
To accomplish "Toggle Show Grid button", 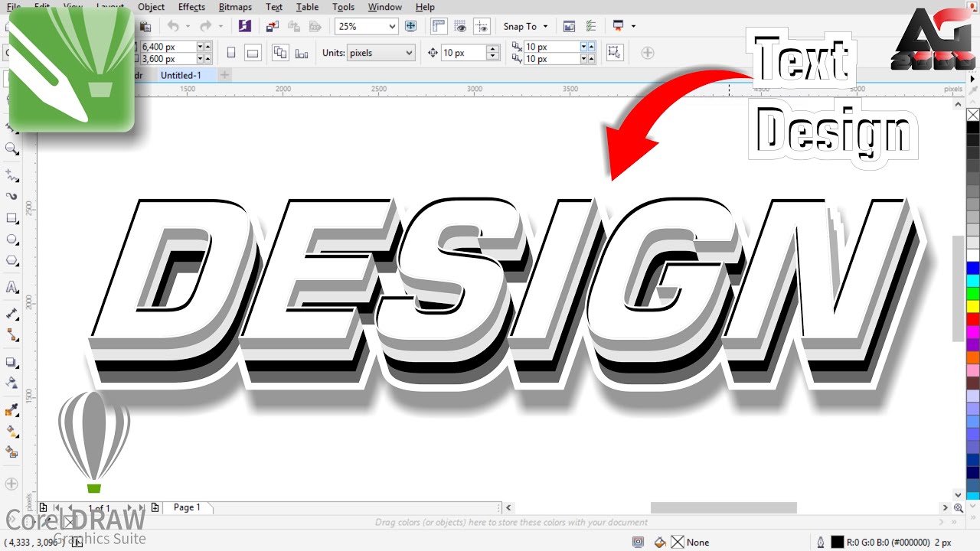I will pyautogui.click(x=460, y=26).
